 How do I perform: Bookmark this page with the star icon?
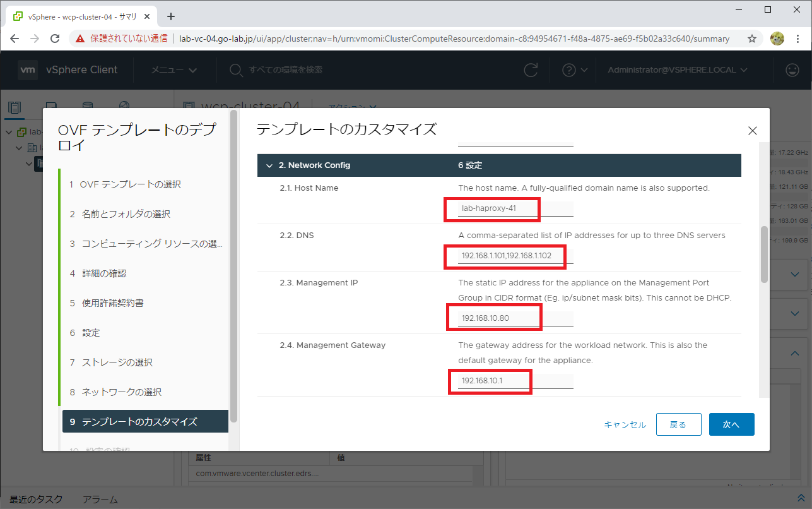[752, 39]
